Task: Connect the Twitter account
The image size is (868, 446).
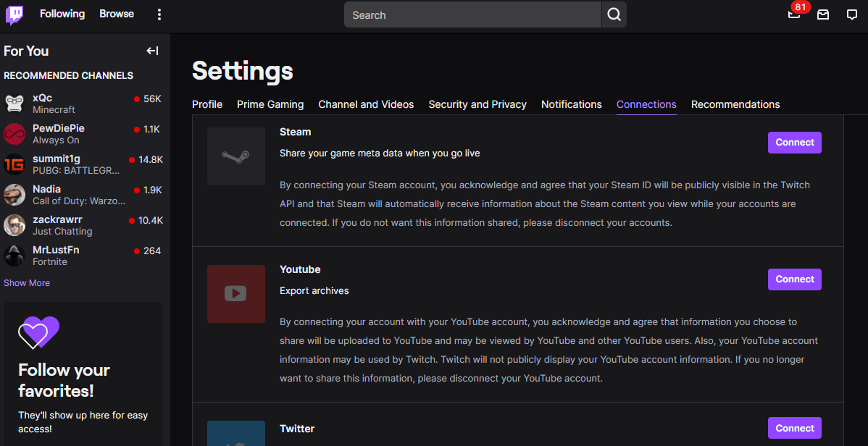Action: coord(794,429)
